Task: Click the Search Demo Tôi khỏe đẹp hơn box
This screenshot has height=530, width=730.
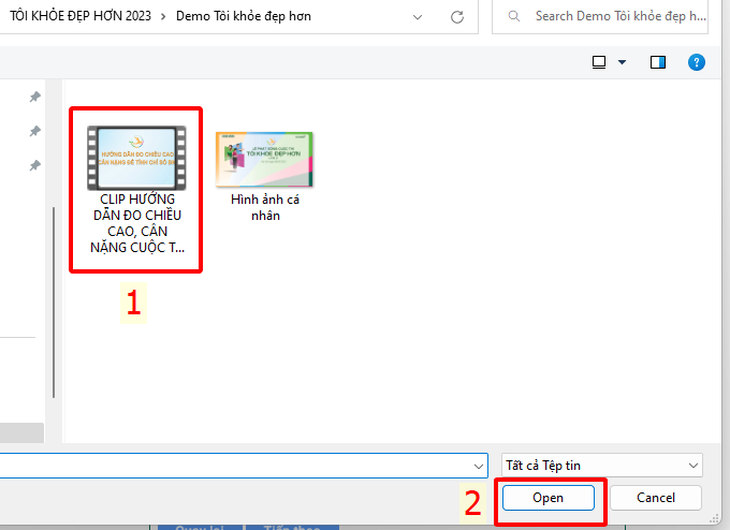Action: [600, 16]
